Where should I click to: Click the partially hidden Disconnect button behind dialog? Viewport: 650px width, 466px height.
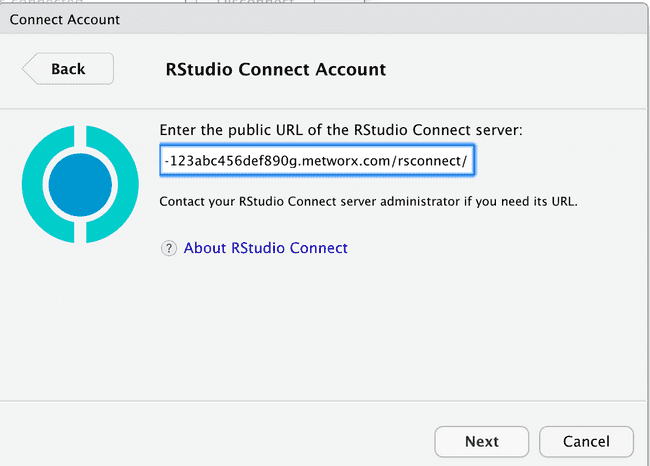(255, 2)
